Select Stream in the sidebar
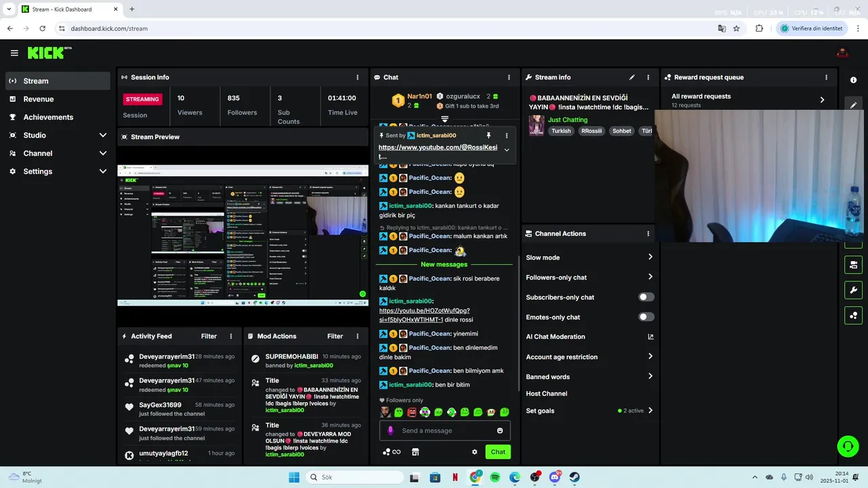 click(58, 81)
